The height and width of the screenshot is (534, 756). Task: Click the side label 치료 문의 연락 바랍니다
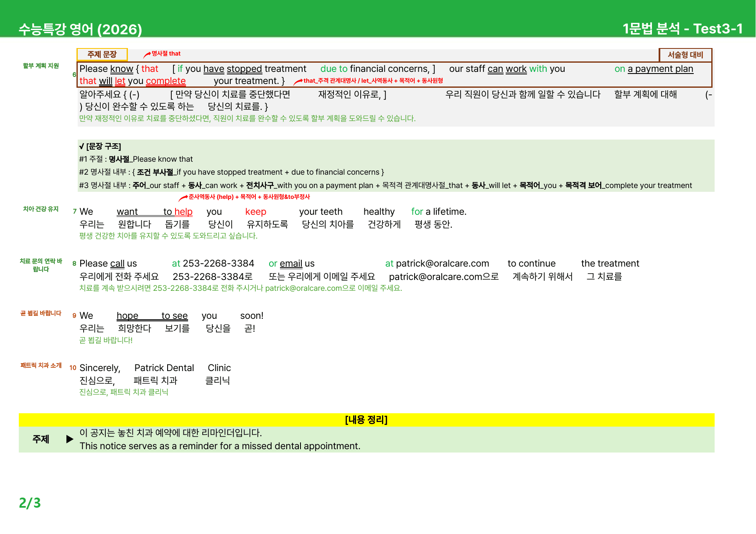click(x=41, y=265)
